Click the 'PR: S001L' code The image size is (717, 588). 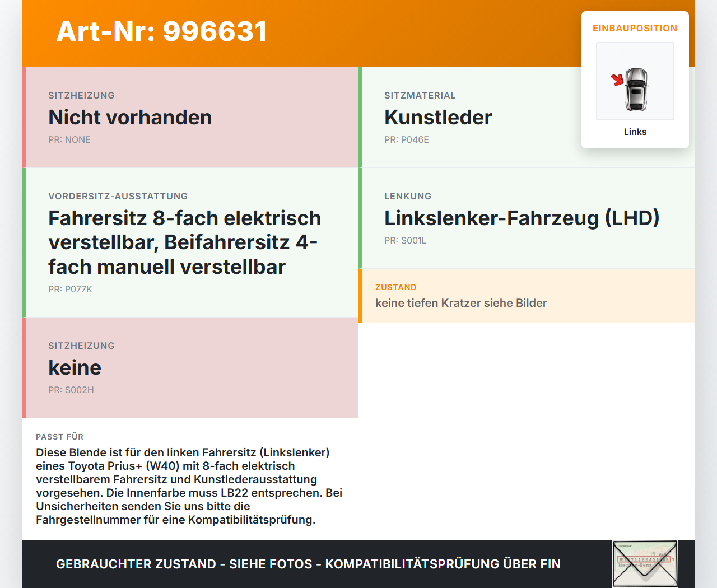coord(406,240)
